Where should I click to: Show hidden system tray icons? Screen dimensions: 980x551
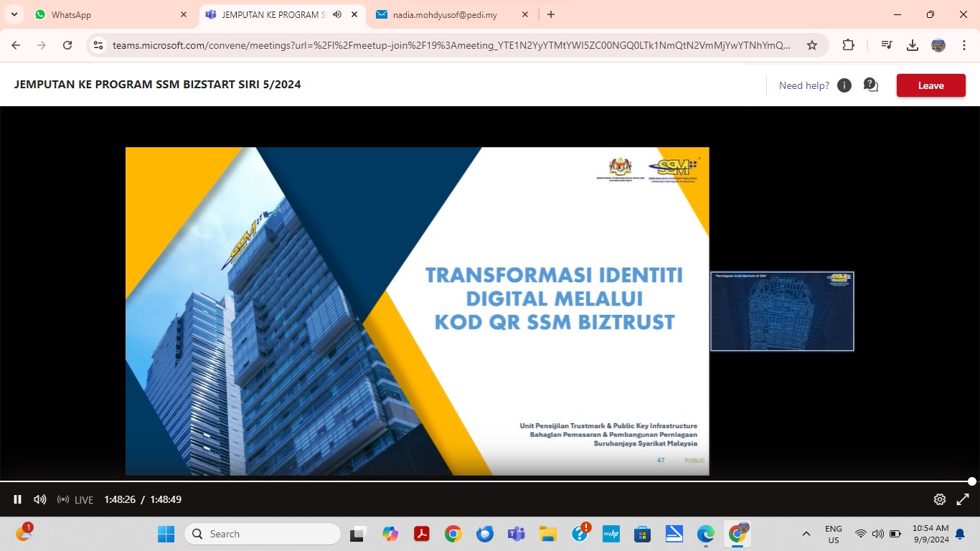coord(806,534)
